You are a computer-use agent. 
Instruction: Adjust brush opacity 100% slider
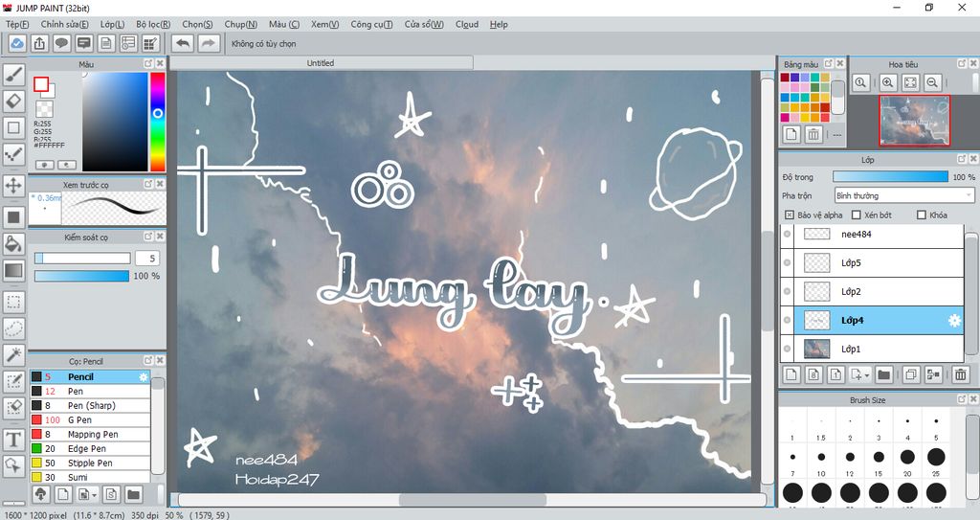pyautogui.click(x=82, y=276)
